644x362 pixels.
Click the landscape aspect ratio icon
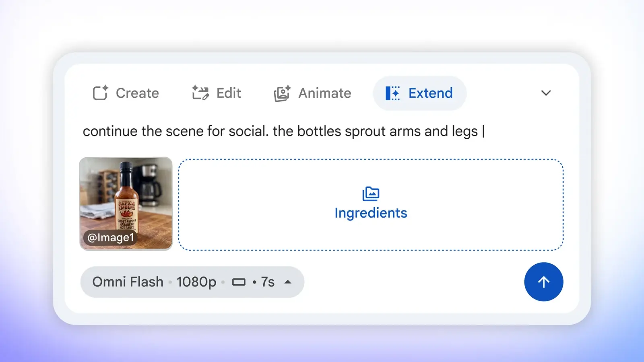239,282
